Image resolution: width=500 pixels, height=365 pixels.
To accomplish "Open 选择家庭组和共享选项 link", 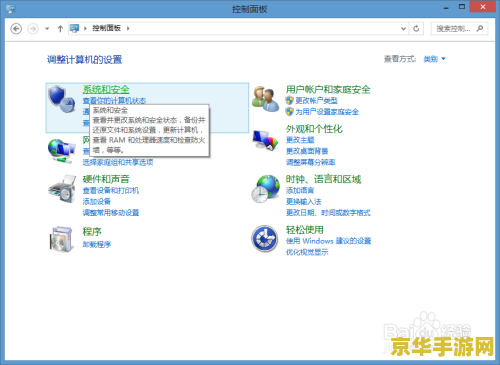I will click(118, 162).
